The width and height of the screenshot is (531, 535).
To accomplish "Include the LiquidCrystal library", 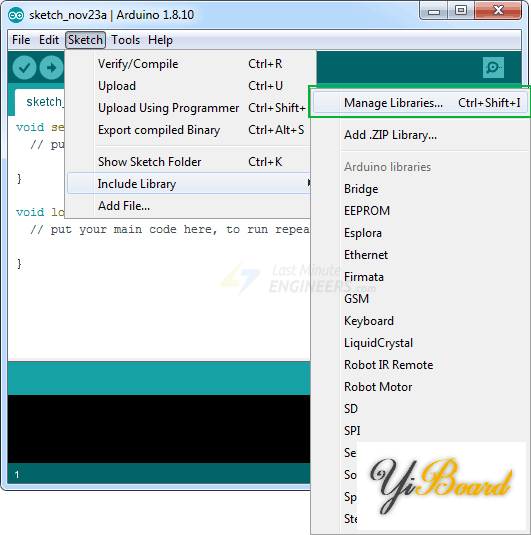I will [420, 343].
